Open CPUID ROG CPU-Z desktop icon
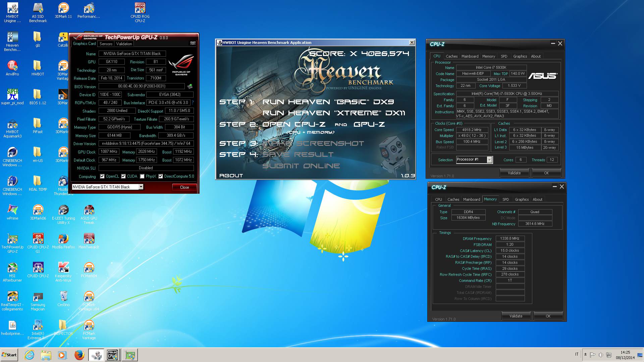This screenshot has height=362, width=644. pos(140,13)
